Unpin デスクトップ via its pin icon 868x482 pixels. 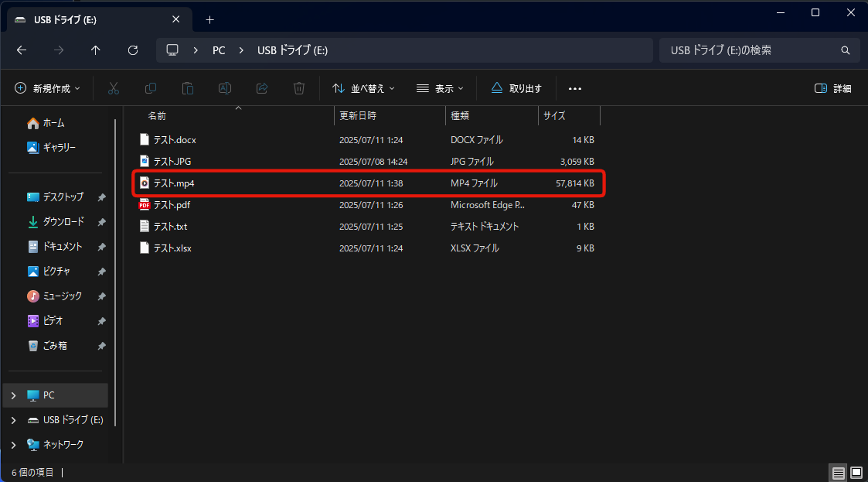point(102,197)
